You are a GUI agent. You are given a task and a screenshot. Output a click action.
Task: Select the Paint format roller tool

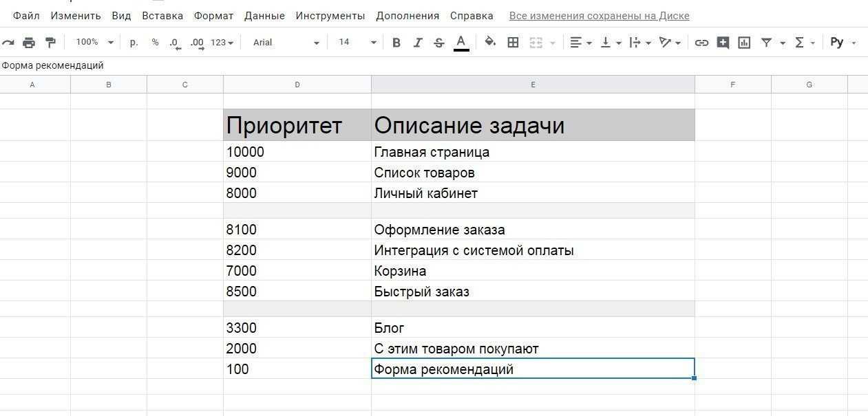[50, 43]
